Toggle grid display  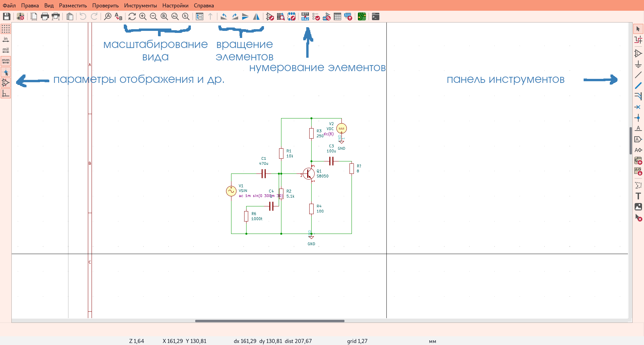6,29
